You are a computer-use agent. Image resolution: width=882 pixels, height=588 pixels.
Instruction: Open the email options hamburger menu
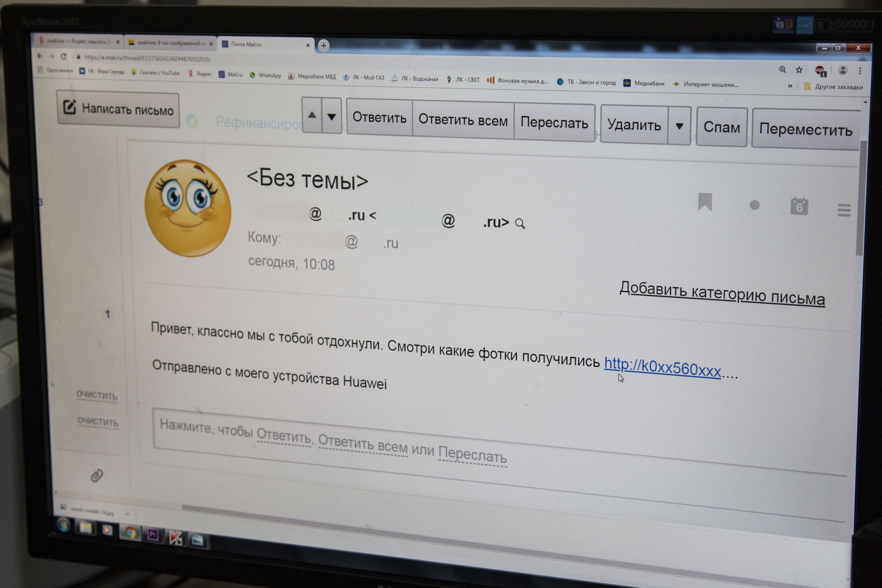[844, 210]
